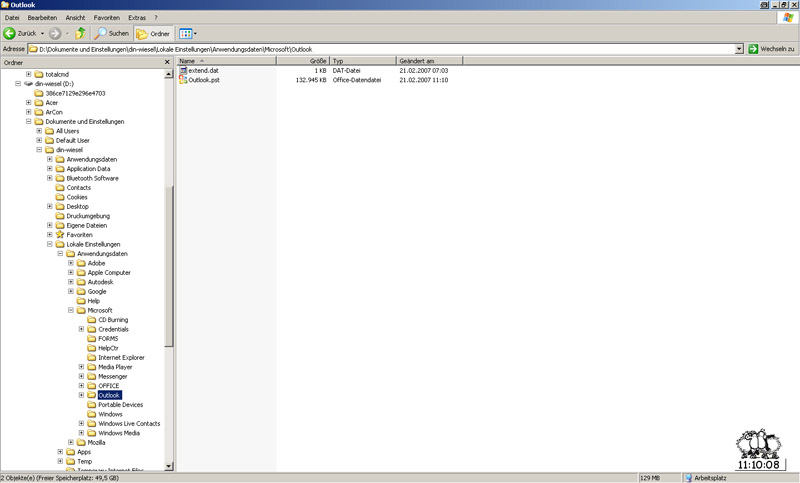Toggle the Ordner folder pane button

coord(152,33)
